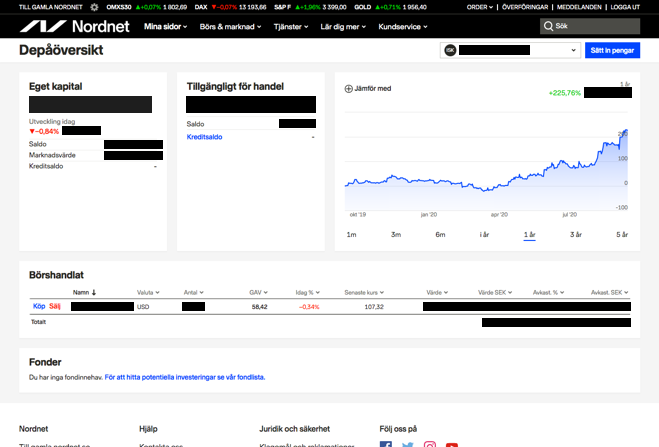
Task: Switch the chart to 3 år
Action: click(x=575, y=234)
